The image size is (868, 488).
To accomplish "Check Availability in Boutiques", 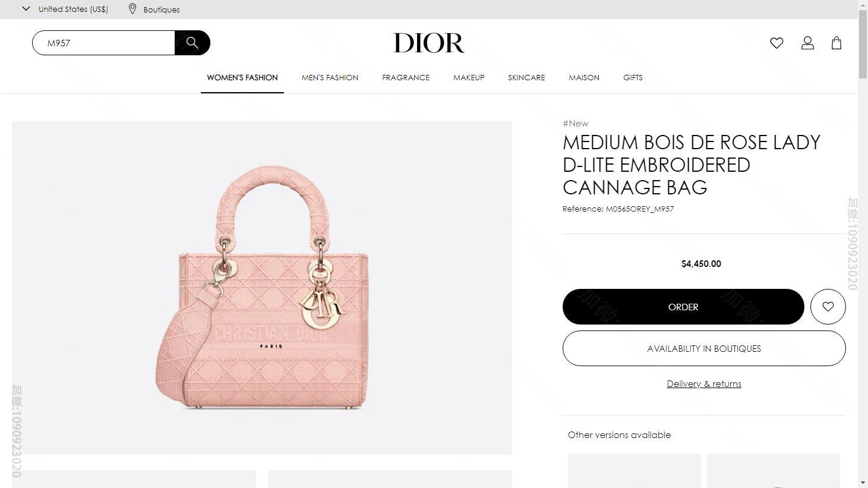I will pyautogui.click(x=704, y=348).
